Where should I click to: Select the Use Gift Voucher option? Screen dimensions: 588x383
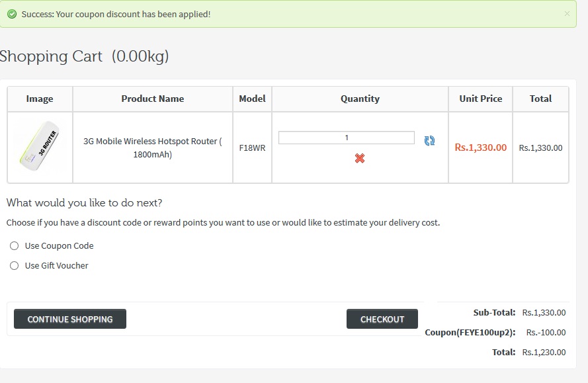point(15,266)
